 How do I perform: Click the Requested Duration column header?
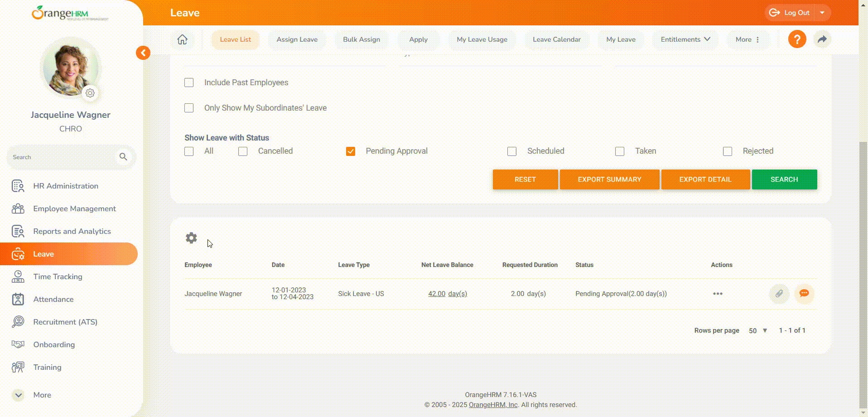530,265
